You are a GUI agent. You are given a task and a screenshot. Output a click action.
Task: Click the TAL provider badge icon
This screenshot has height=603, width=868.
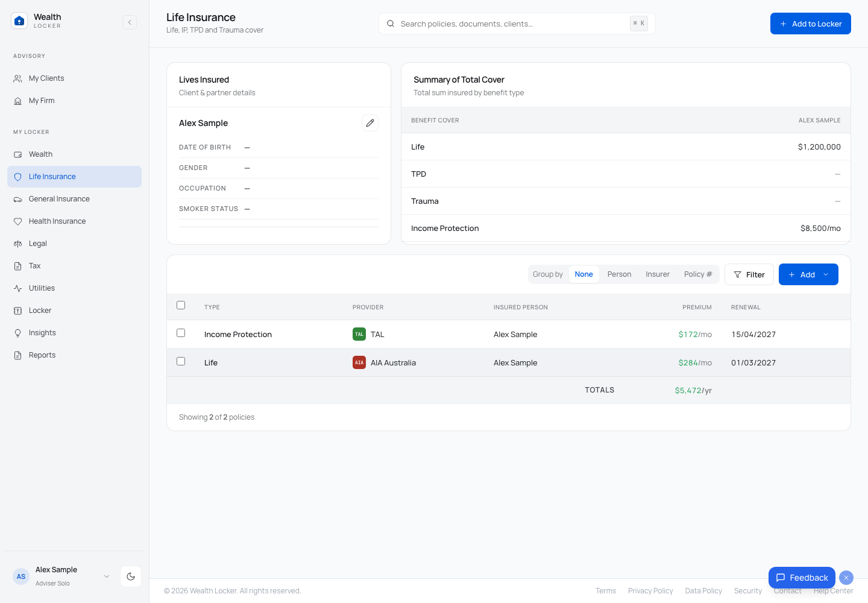tap(359, 334)
